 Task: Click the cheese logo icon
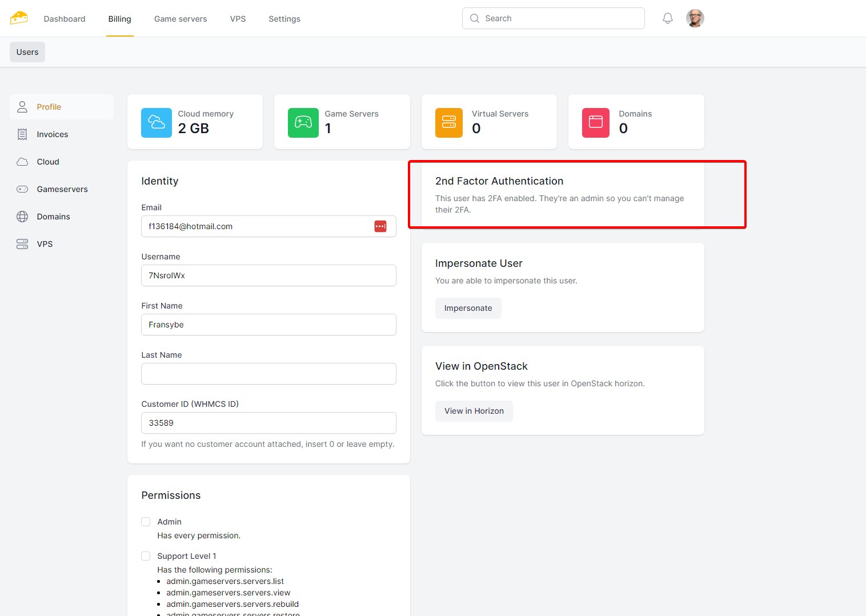click(19, 18)
